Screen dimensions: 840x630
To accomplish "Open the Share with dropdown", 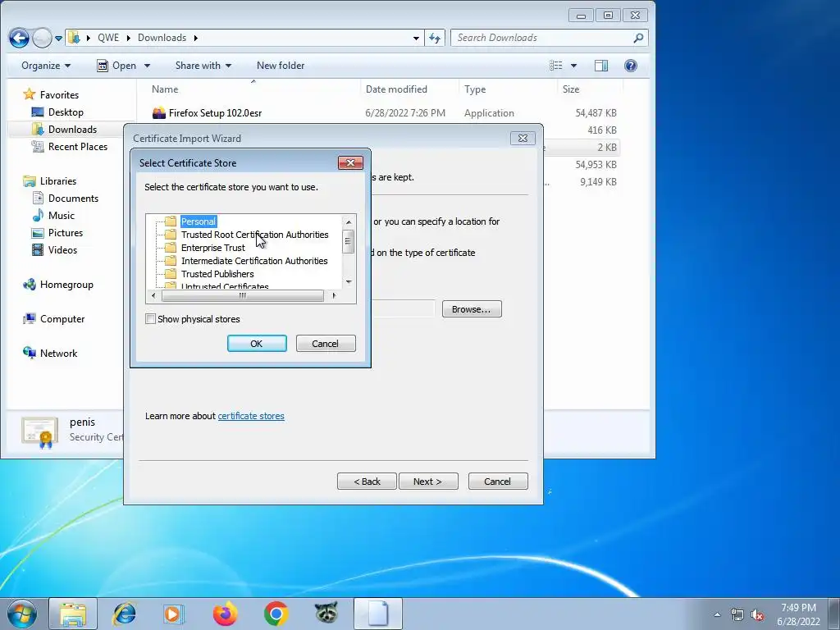I will point(203,66).
